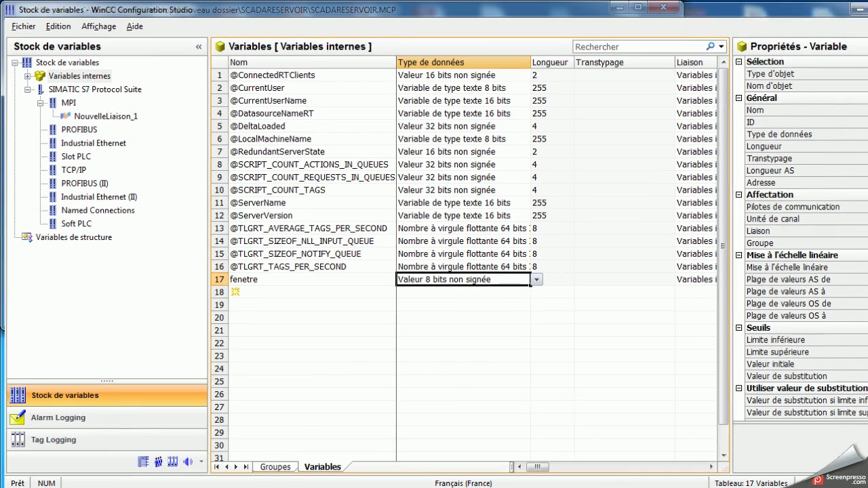Open data type dropdown for fenetre
The width and height of the screenshot is (868, 488).
pos(536,279)
